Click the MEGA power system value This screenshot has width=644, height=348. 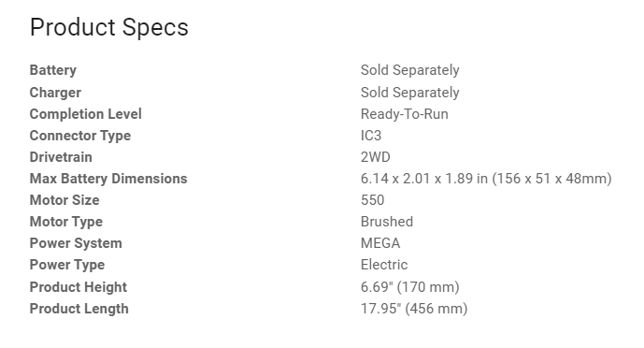[x=380, y=243]
